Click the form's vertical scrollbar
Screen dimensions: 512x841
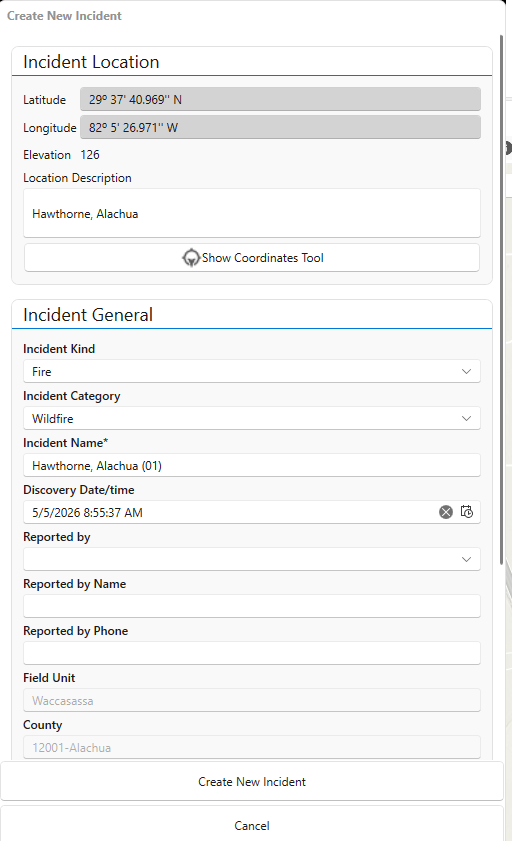(x=502, y=299)
